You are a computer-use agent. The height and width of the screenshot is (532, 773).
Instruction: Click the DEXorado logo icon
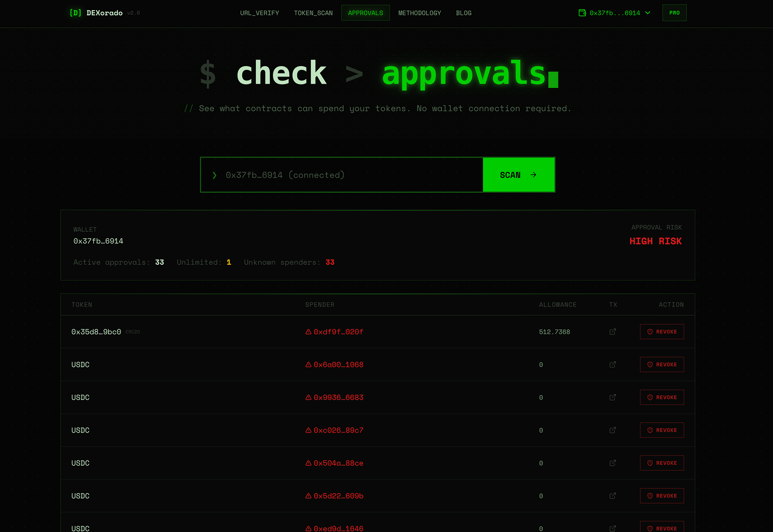75,13
